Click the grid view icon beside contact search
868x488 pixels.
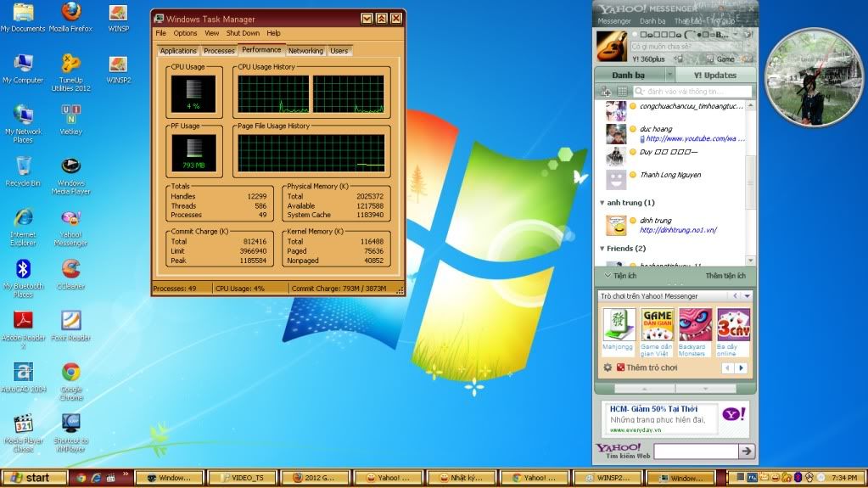[x=622, y=92]
